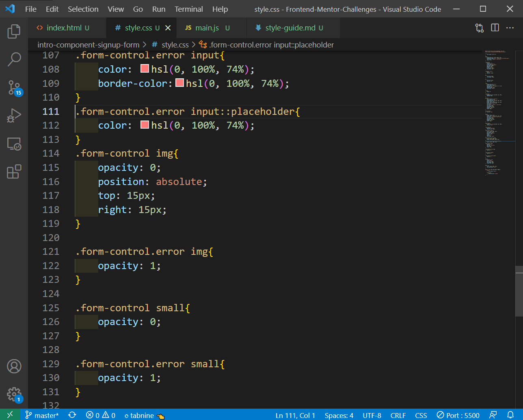
Task: Change end of line sequence CRLF
Action: 398,415
